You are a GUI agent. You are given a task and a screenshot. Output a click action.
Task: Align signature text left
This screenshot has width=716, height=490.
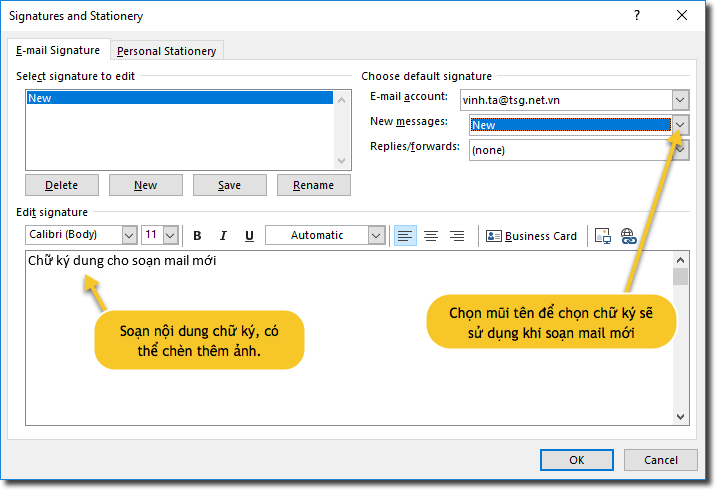pos(405,236)
